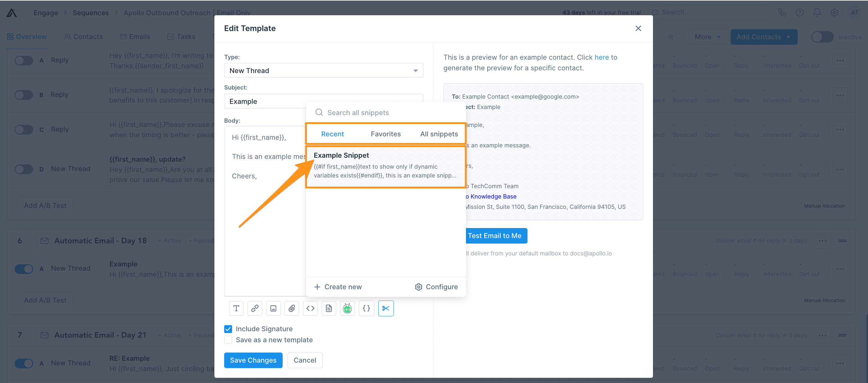
Task: Click Save Changes button
Action: (253, 360)
